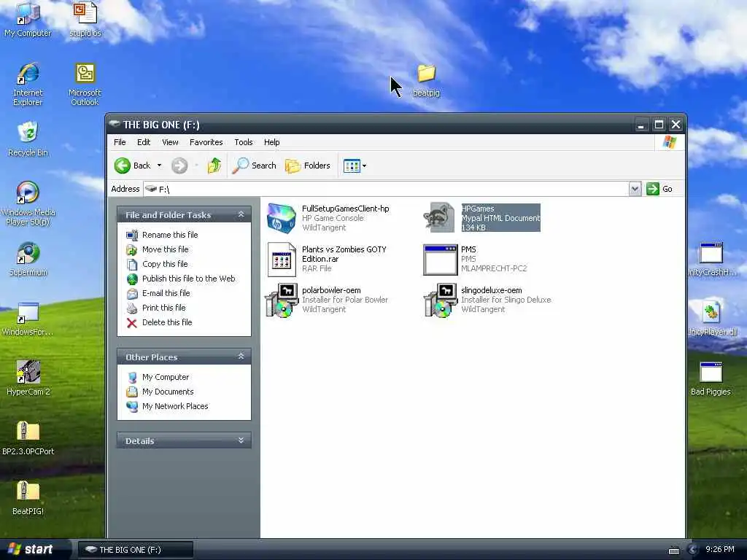Open the Search pane
The image size is (747, 560).
tap(255, 166)
